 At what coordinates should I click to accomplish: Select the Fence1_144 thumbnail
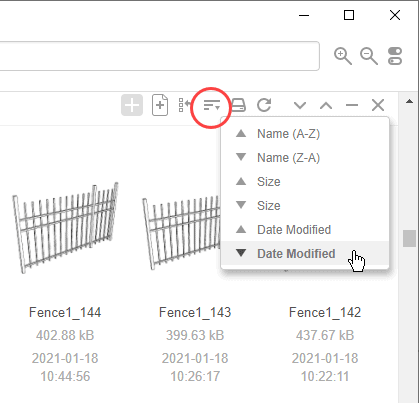(65, 228)
